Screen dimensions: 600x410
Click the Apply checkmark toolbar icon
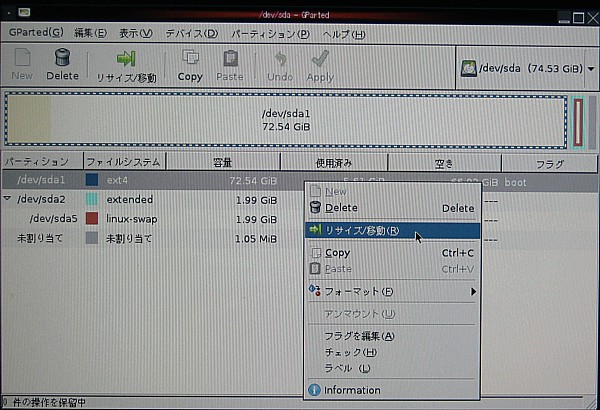[320, 59]
